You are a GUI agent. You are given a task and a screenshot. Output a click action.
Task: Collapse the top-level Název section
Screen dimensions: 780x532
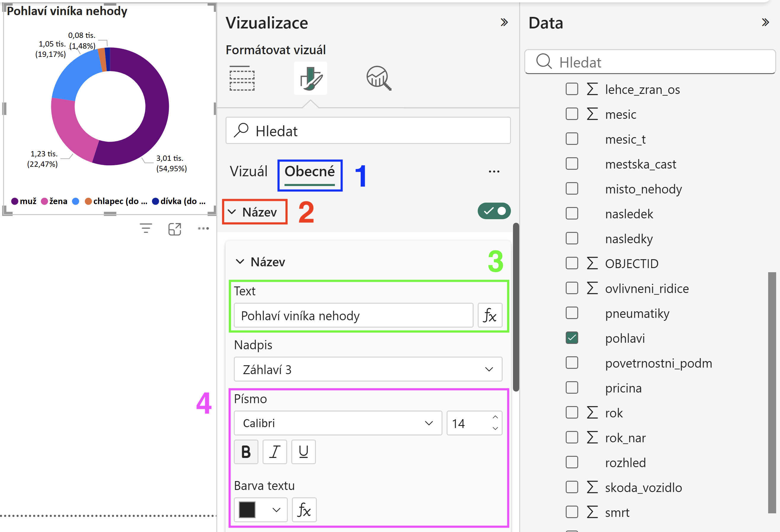(x=232, y=212)
